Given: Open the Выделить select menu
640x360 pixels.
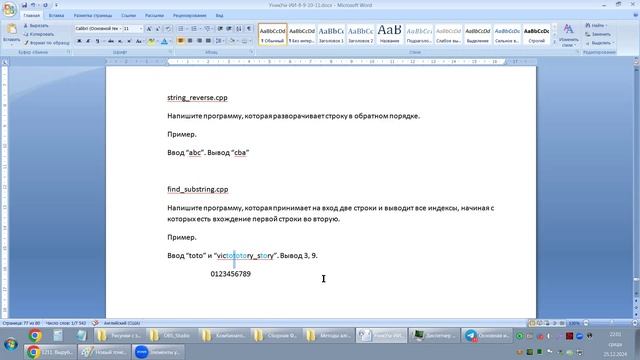Looking at the screenshot, I should (600, 43).
